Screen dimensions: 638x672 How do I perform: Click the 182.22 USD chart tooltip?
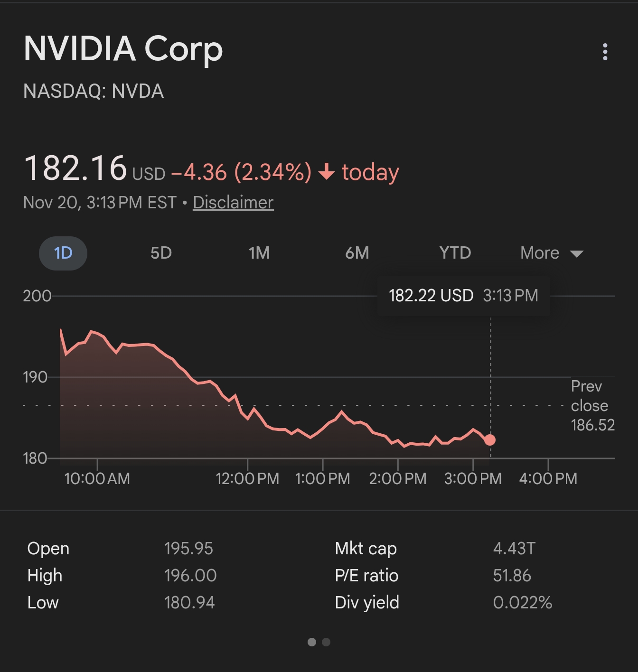point(463,296)
